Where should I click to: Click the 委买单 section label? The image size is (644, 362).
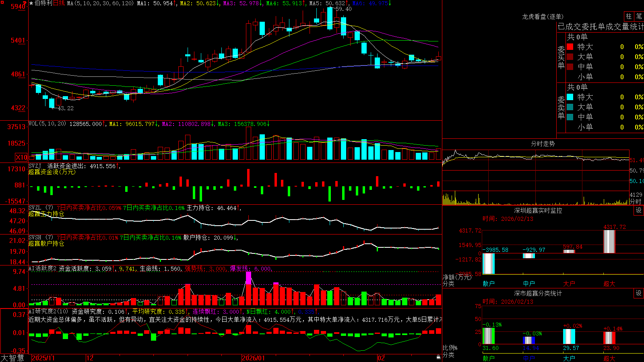[561, 58]
